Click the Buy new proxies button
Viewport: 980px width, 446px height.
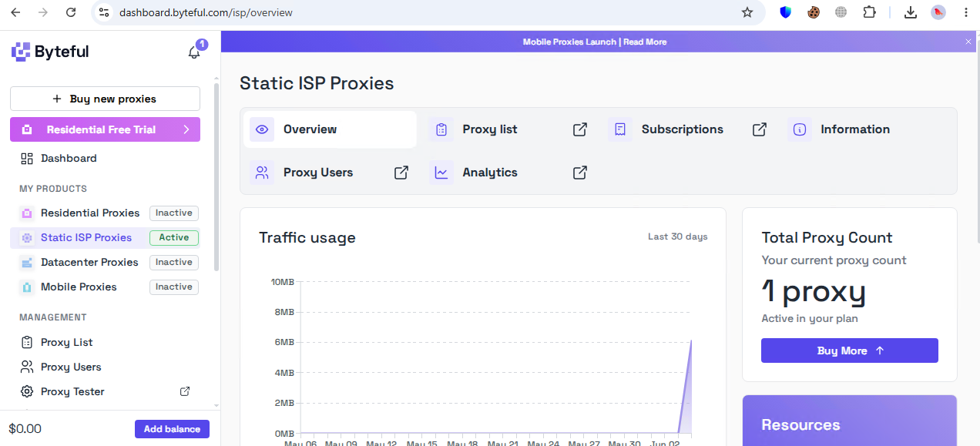[105, 99]
